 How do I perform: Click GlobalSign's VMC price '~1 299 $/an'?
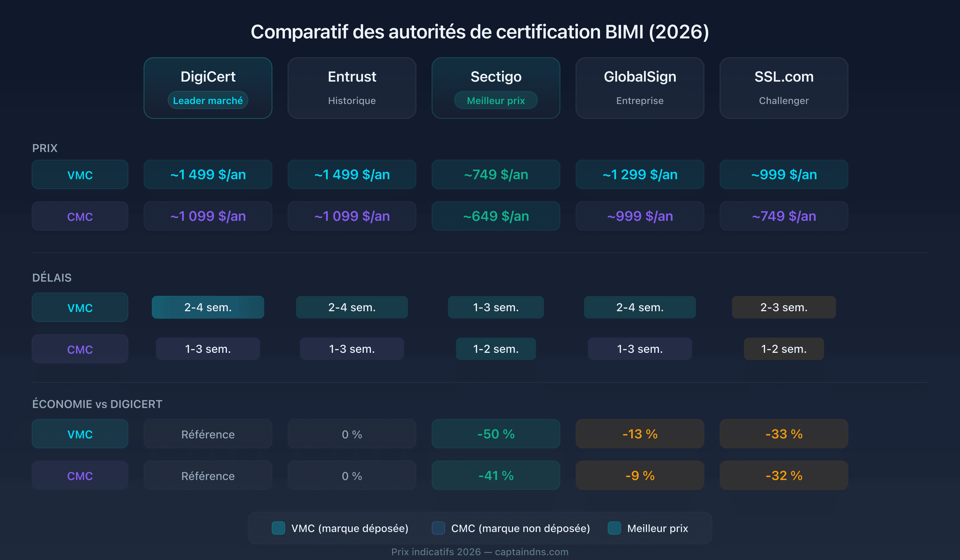[x=640, y=174]
